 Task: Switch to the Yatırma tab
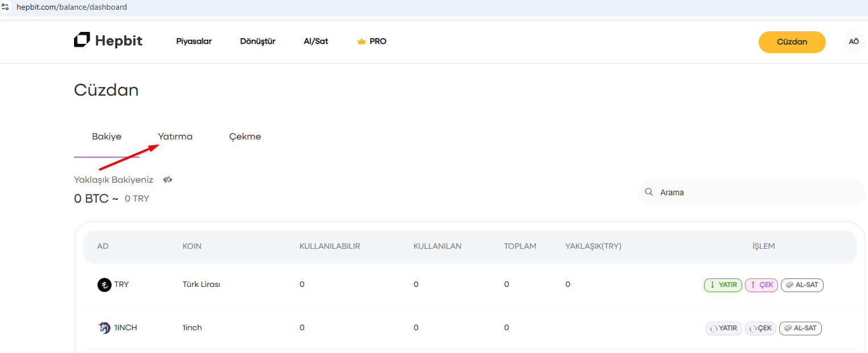pos(175,137)
